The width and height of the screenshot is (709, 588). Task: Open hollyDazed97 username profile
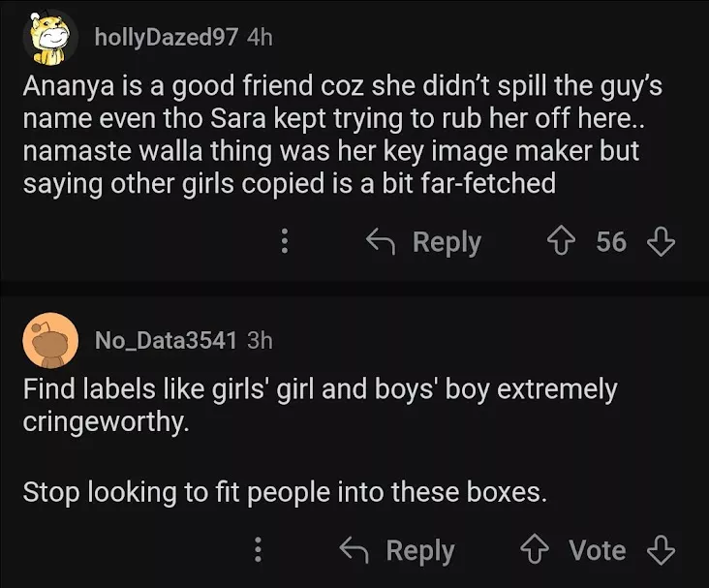point(166,37)
